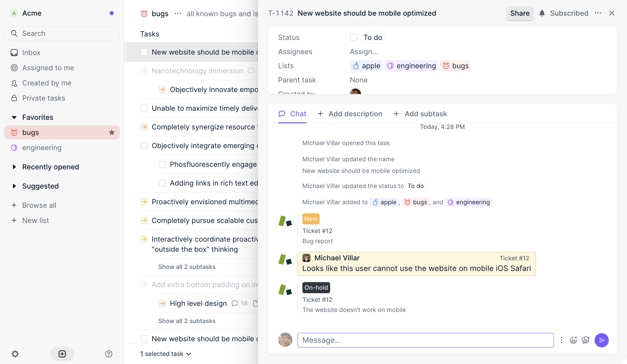Open the attachment icon next to emoji

tap(585, 340)
